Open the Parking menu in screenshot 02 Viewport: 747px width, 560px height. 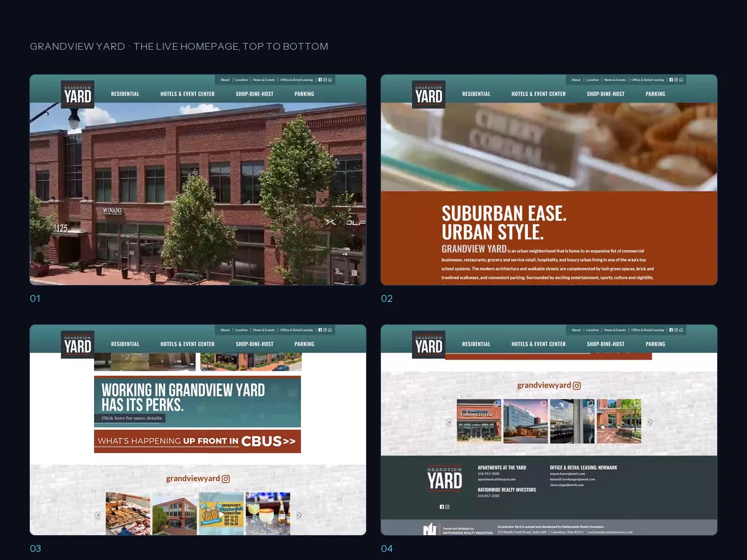coord(655,94)
